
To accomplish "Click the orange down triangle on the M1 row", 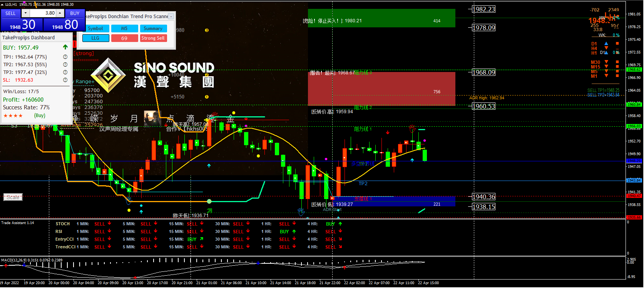I will (x=606, y=76).
